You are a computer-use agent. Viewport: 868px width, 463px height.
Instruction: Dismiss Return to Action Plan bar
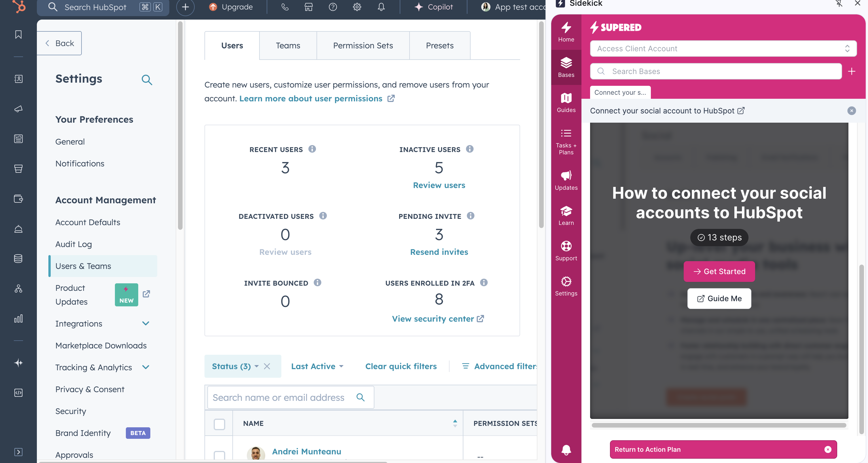(x=828, y=449)
